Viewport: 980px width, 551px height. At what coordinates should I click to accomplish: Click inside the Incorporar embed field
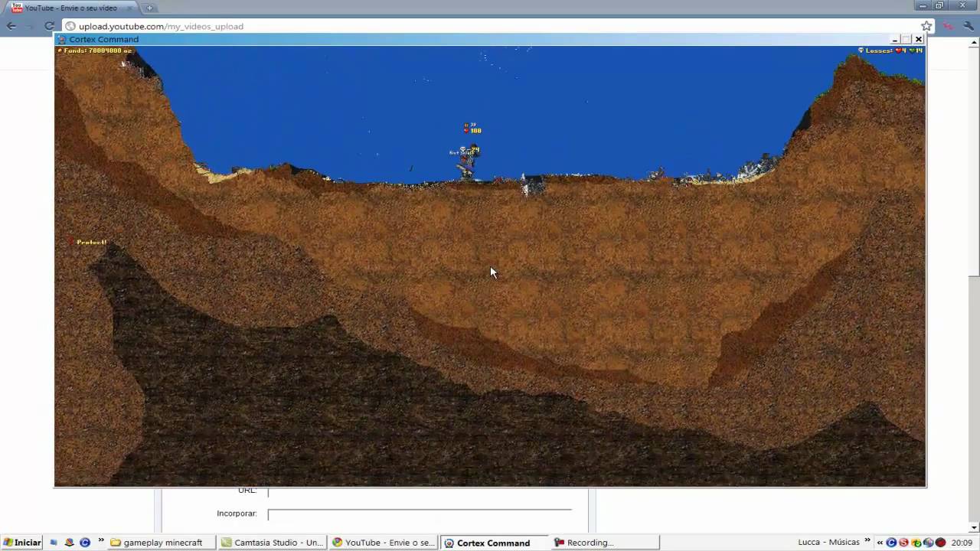[420, 514]
